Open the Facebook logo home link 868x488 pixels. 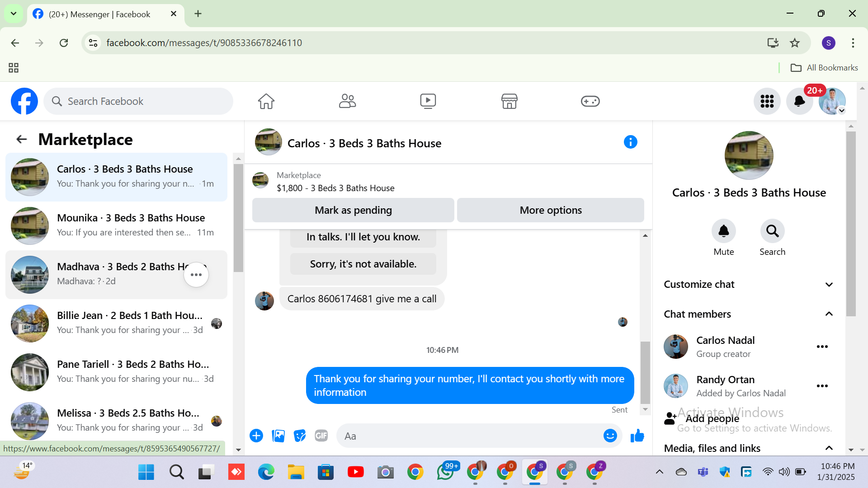coord(24,101)
